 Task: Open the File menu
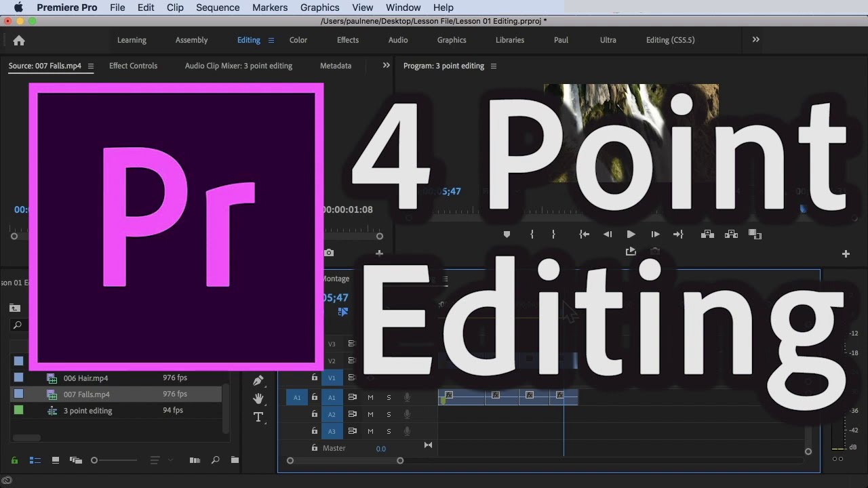pos(117,7)
